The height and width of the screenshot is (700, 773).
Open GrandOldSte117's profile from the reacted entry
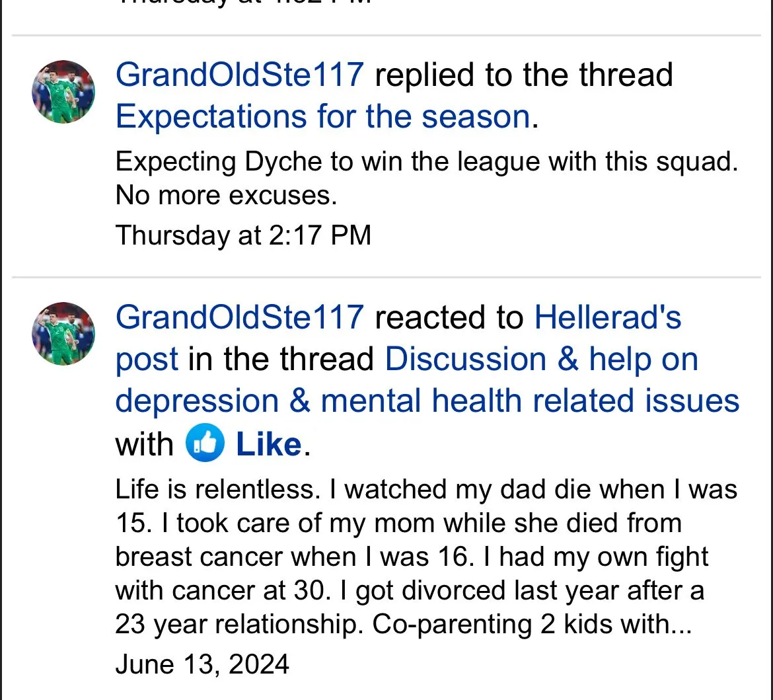[x=239, y=317]
